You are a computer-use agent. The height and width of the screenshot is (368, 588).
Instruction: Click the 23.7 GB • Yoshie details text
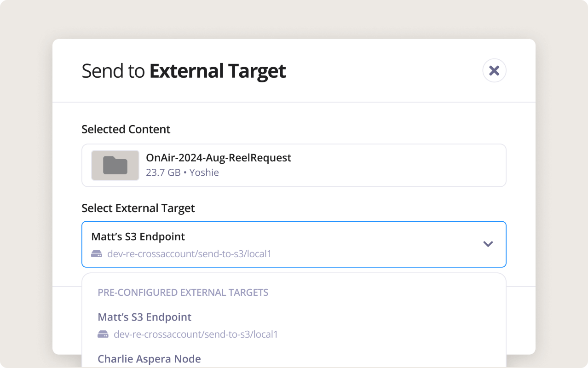tap(182, 172)
